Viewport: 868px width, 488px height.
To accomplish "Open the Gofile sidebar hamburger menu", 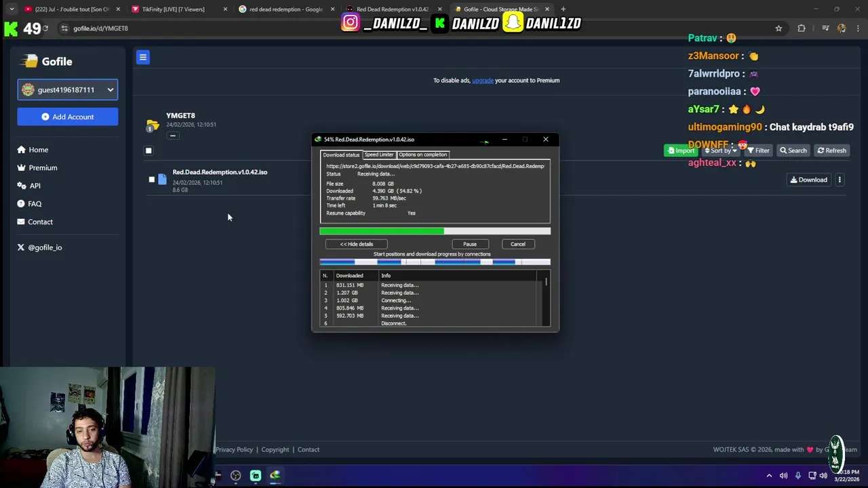I will tap(142, 58).
